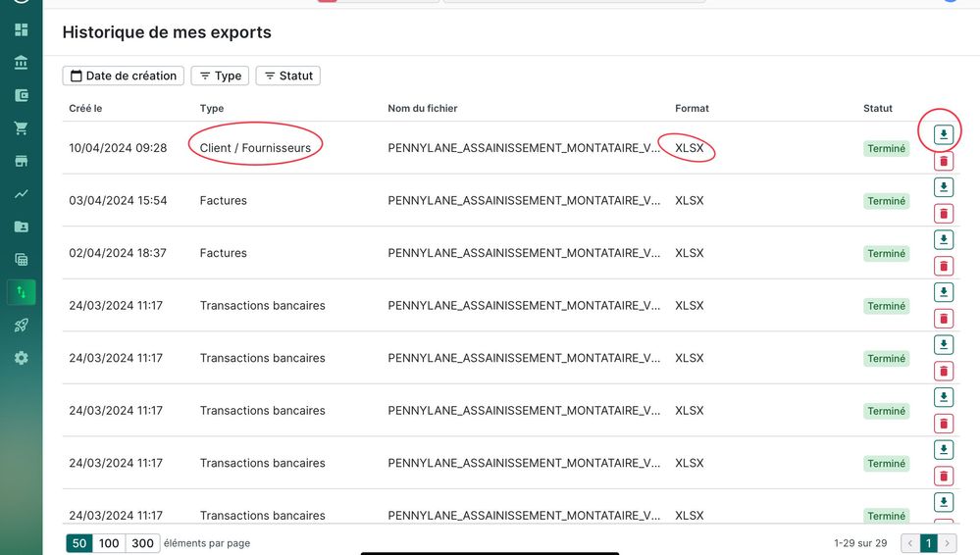Open settings gear in sidebar

pyautogui.click(x=21, y=358)
